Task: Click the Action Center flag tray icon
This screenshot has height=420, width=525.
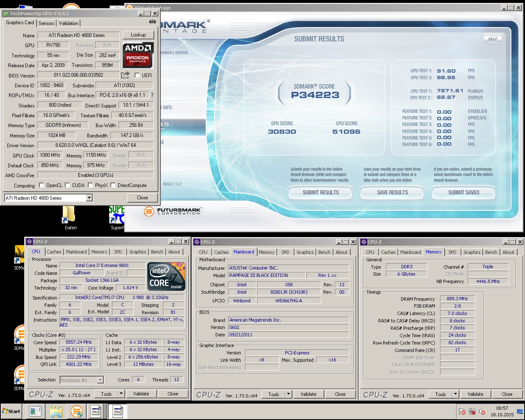Action: coord(462,411)
